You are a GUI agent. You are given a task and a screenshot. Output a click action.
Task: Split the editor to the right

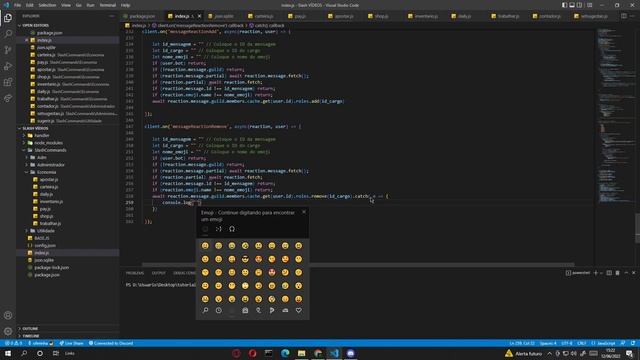coord(624,16)
